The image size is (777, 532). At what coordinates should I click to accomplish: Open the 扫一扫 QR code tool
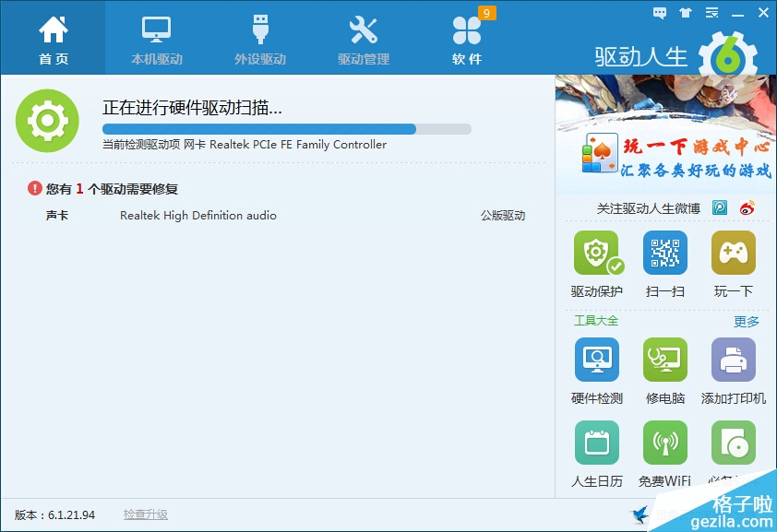[x=665, y=265]
